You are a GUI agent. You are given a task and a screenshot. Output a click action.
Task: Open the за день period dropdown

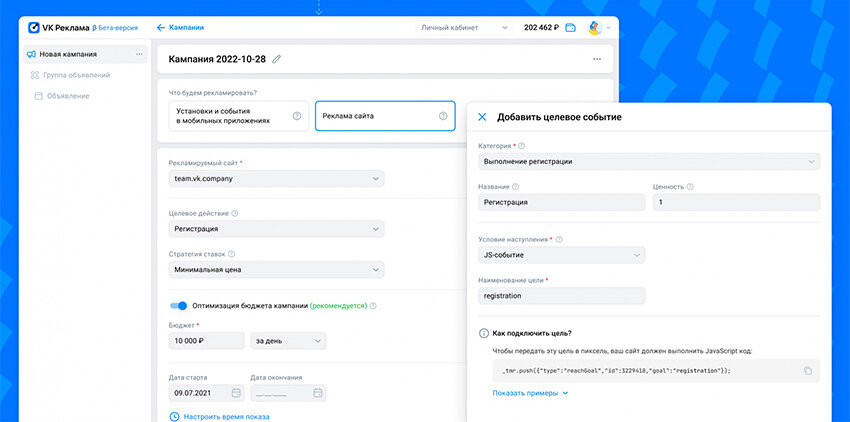[x=288, y=341]
